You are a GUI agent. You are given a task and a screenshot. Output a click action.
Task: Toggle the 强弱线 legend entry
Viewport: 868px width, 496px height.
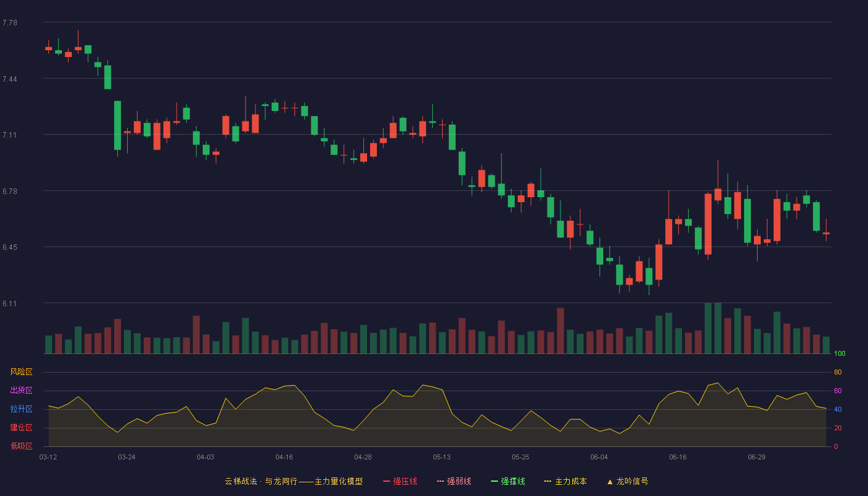[454, 481]
